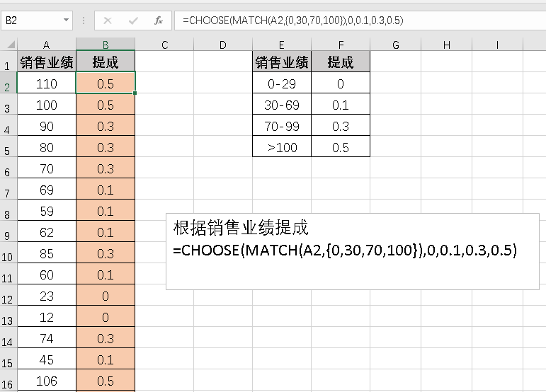
Task: Click lookup cell >100
Action: pyautogui.click(x=282, y=146)
